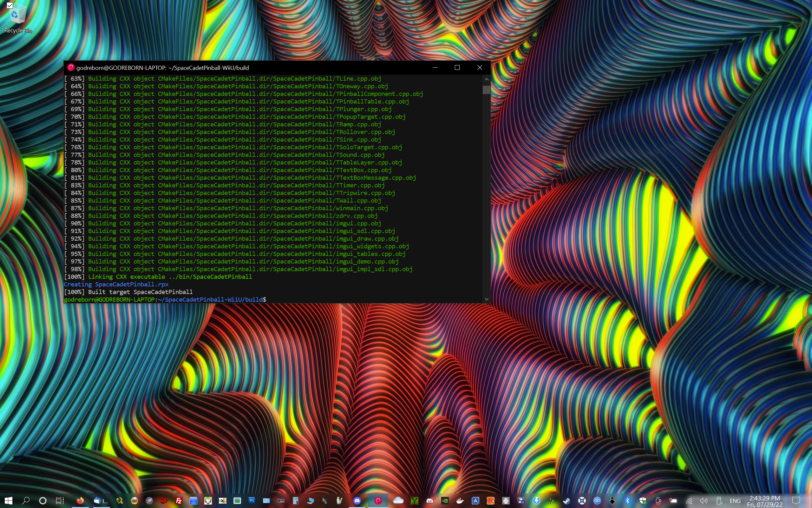Click 'Creating SpaceCadetPinball.rpx' line
The width and height of the screenshot is (812, 508).
click(x=116, y=284)
